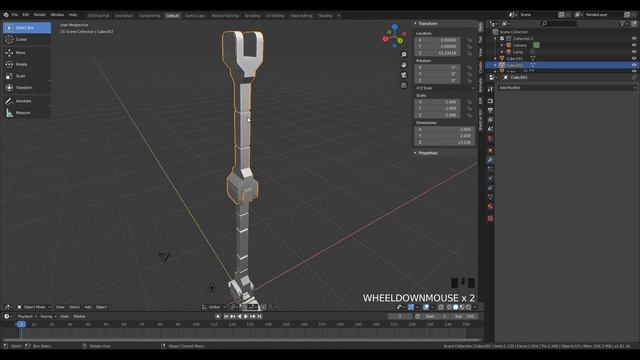Toggle viewport overlays button
This screenshot has height=360, width=640.
point(426,307)
